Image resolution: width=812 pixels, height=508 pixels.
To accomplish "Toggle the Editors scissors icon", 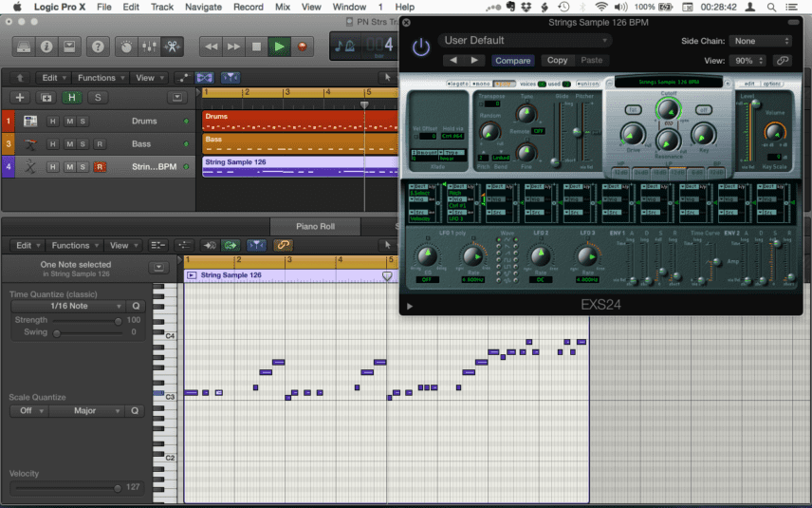I will click(x=172, y=47).
